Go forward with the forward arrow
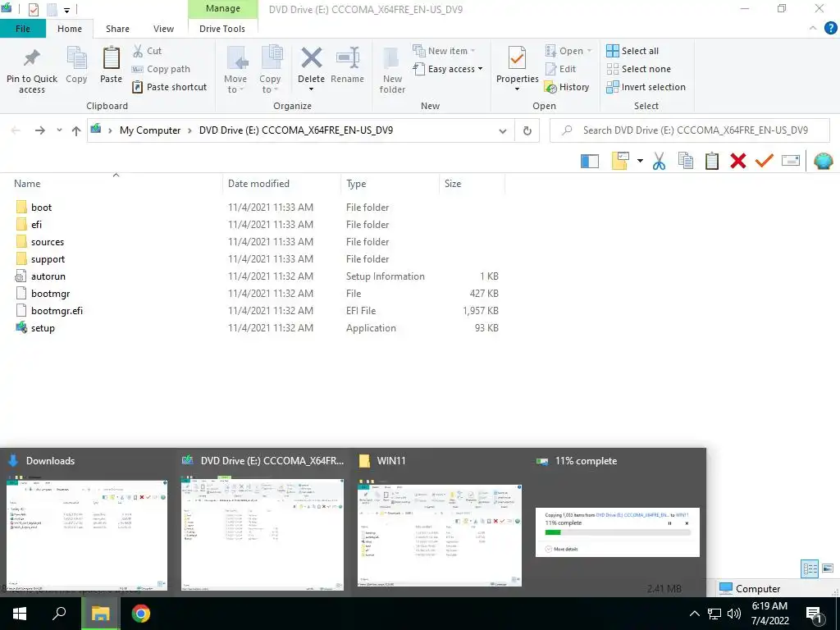The height and width of the screenshot is (630, 840). point(39,130)
